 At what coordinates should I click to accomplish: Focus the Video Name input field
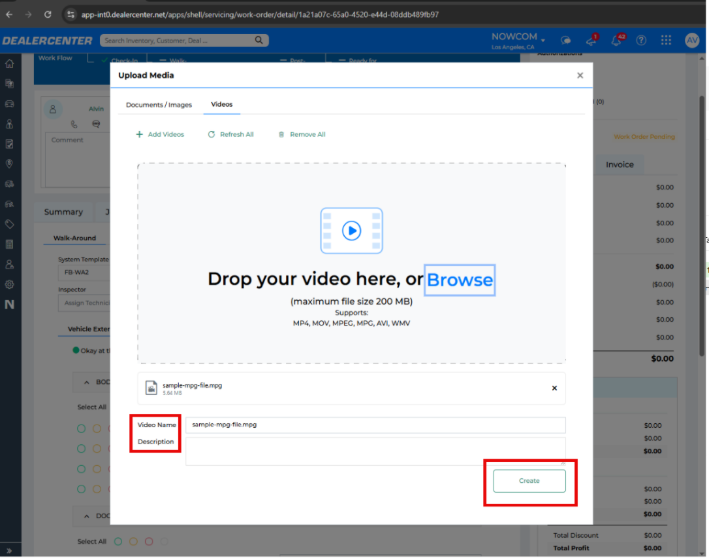(375, 425)
